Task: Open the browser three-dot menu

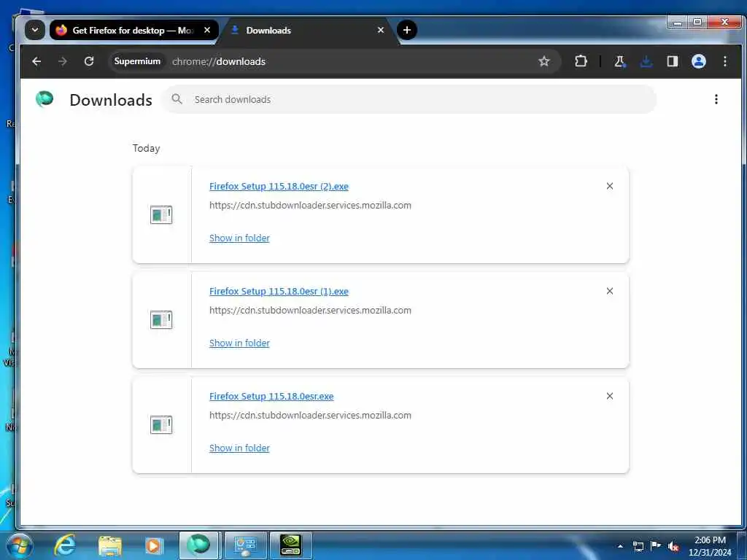Action: 724,61
